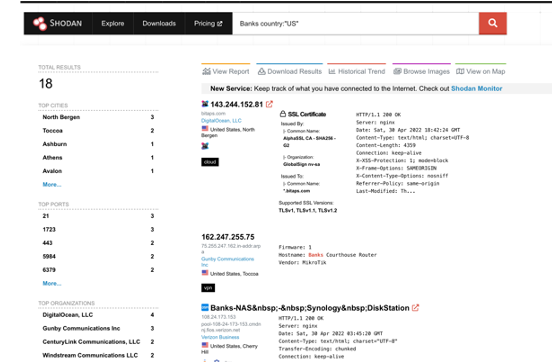This screenshot has width=552, height=362.
Task: Click the red search magnifier button
Action: coord(493,24)
